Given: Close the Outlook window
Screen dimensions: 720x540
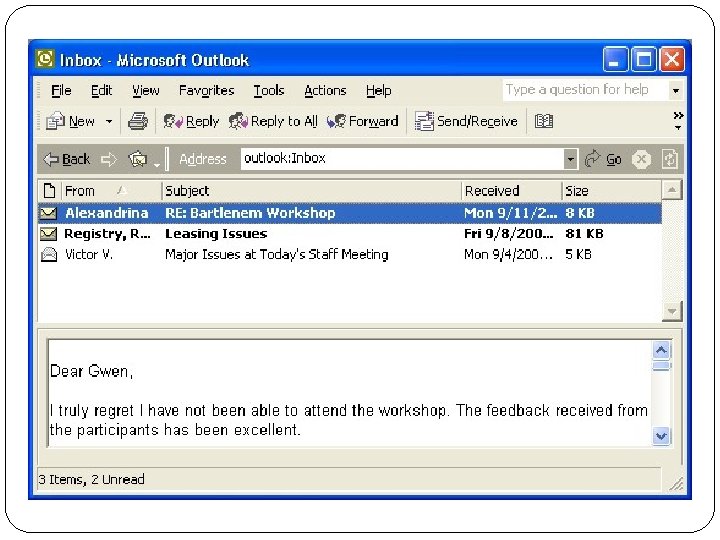Looking at the screenshot, I should point(672,59).
